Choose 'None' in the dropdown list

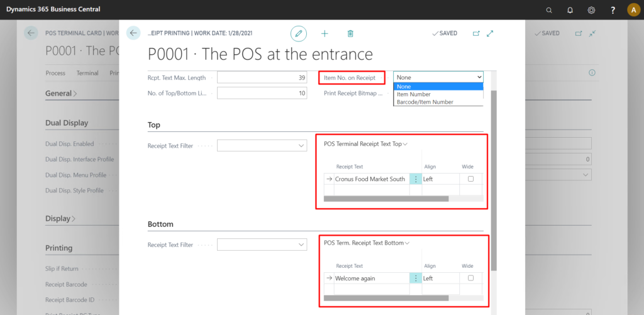[x=438, y=86]
